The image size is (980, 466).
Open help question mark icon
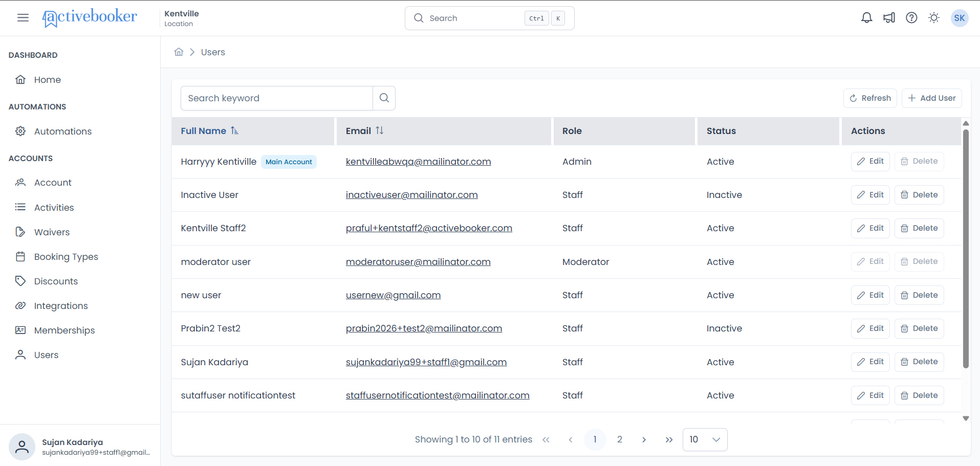pyautogui.click(x=911, y=18)
